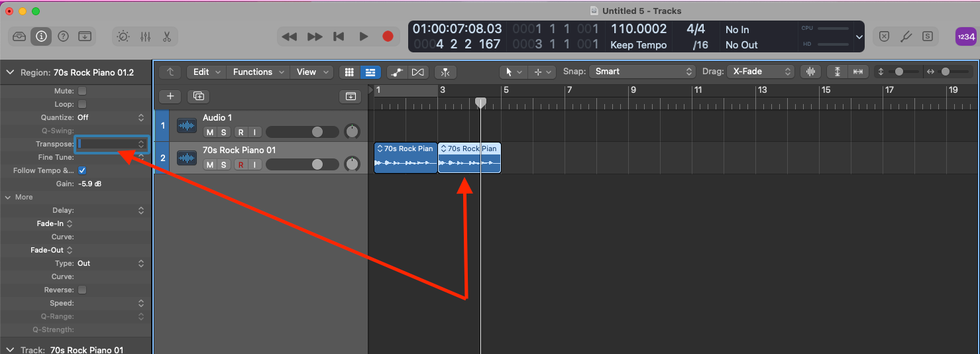Image resolution: width=980 pixels, height=354 pixels.
Task: Toggle Show Automation button
Action: pos(397,72)
